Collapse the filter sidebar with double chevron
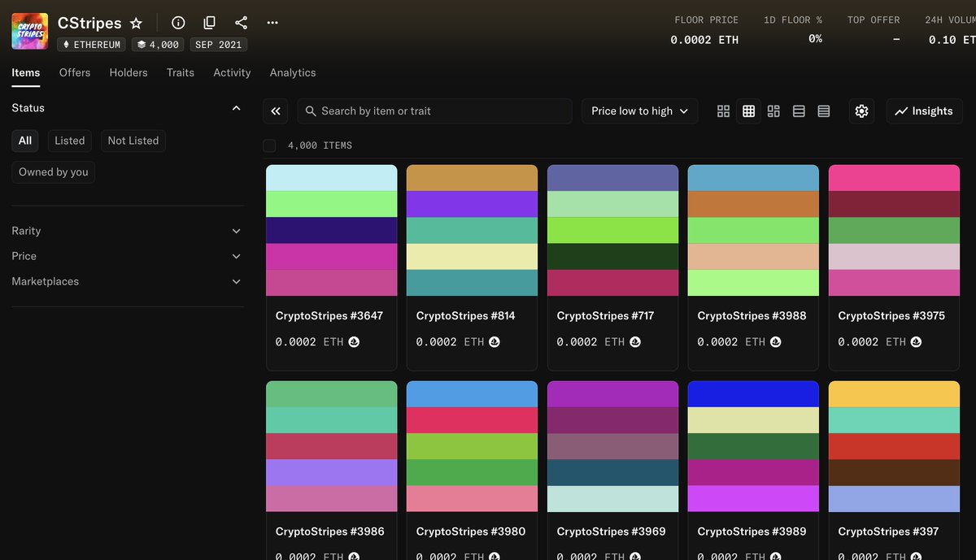The width and height of the screenshot is (976, 560). point(276,111)
